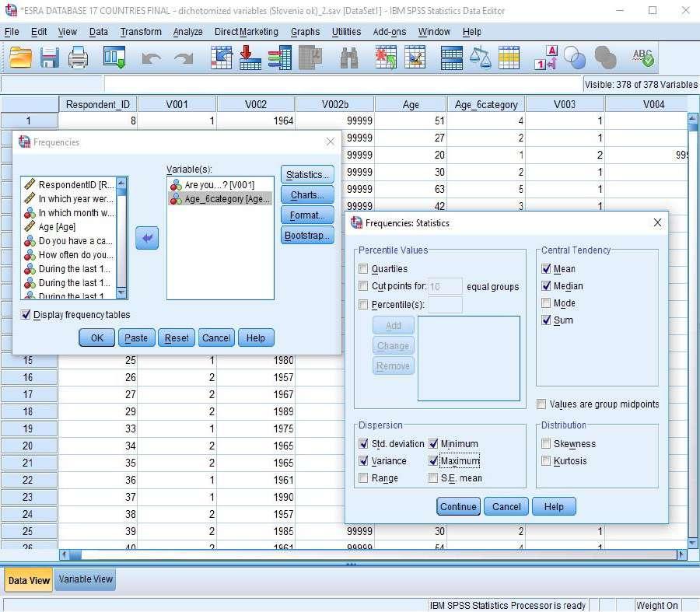Check the Skewness option

tap(546, 444)
